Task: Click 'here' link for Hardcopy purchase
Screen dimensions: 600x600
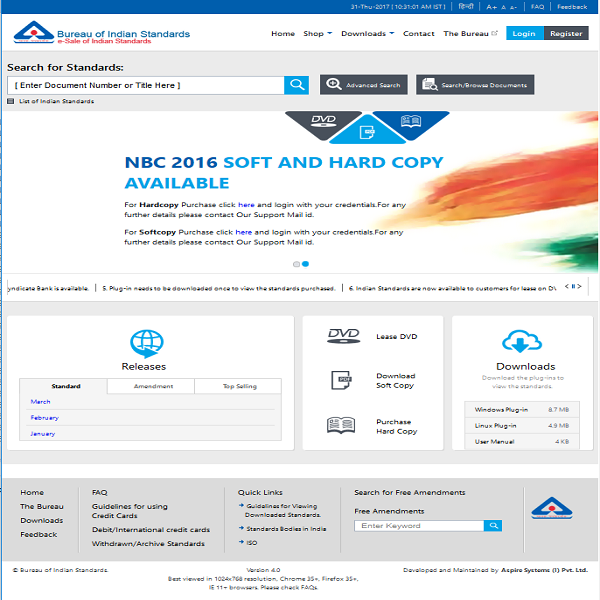Action: coord(246,205)
